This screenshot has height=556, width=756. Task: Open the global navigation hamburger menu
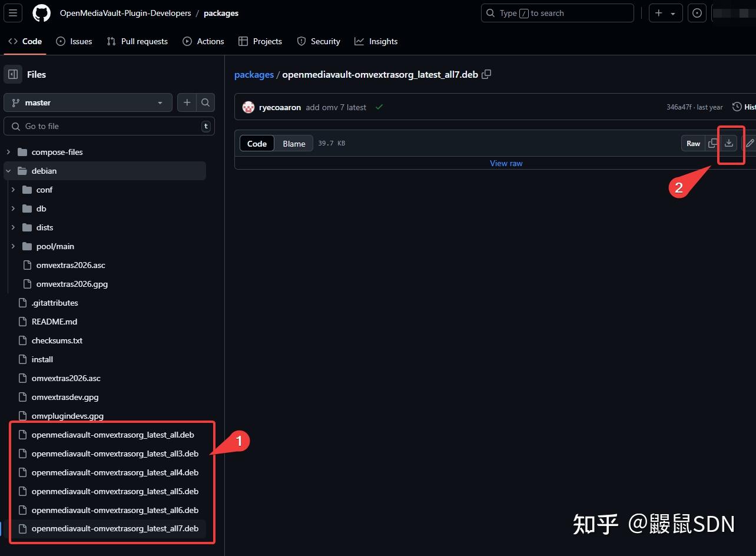coord(12,13)
